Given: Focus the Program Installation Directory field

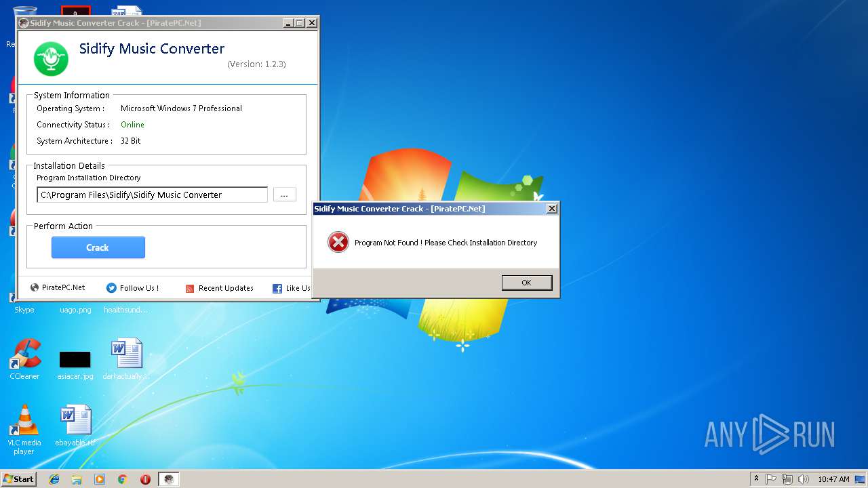Looking at the screenshot, I should click(152, 195).
